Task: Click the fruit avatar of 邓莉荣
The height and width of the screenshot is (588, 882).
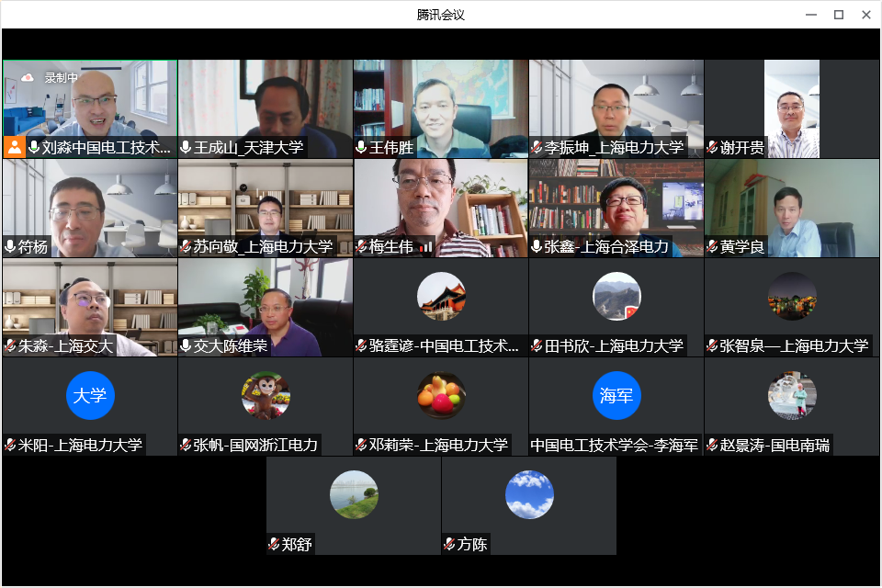Action: pyautogui.click(x=441, y=396)
